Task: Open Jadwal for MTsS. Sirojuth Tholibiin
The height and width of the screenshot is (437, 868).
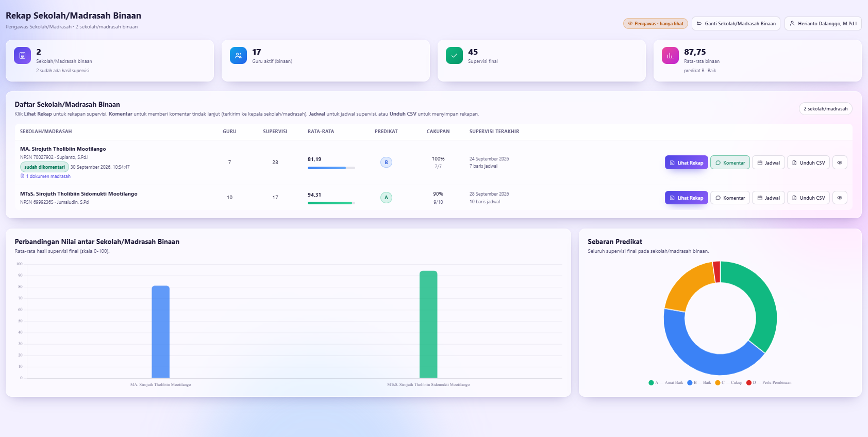Action: tap(769, 198)
